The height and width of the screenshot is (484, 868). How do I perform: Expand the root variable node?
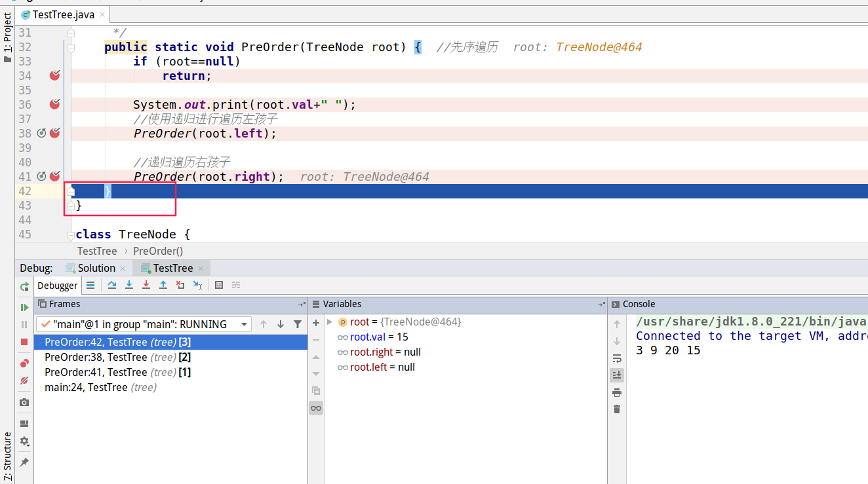330,322
